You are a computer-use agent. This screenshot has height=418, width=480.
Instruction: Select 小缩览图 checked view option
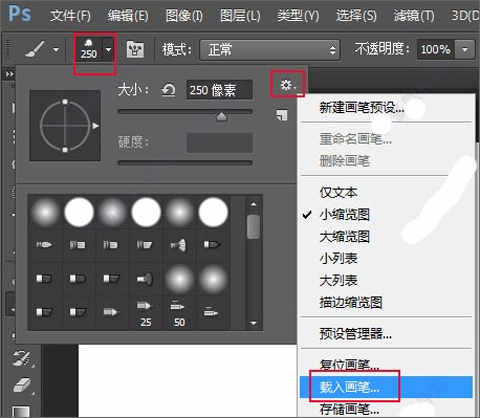tap(345, 214)
